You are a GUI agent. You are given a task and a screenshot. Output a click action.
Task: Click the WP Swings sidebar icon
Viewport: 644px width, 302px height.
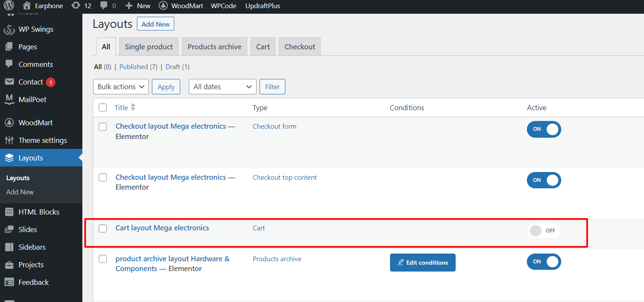pyautogui.click(x=9, y=30)
